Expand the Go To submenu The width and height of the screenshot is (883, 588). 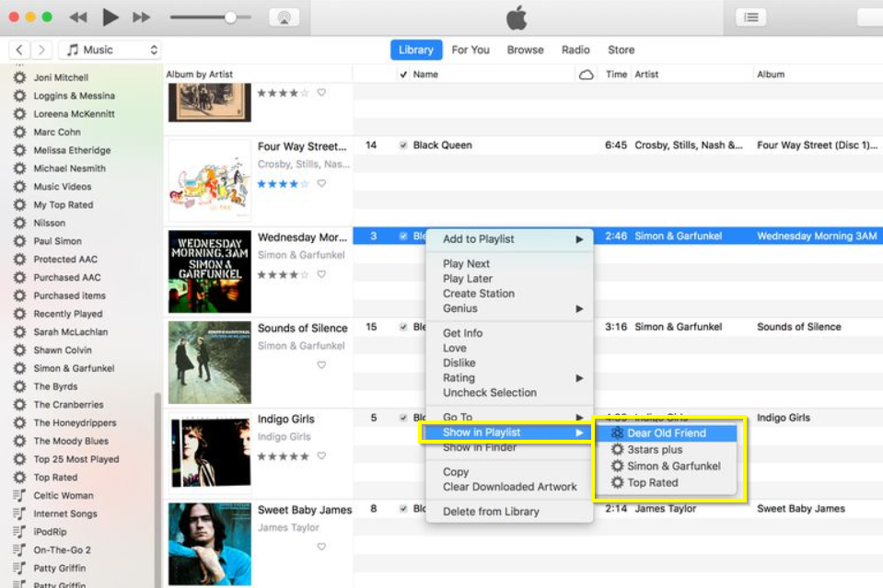[510, 417]
